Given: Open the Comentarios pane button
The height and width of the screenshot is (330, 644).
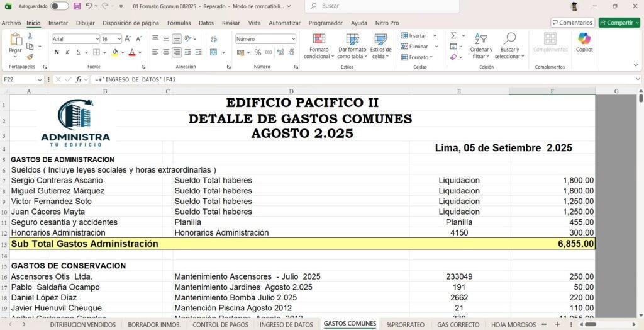Looking at the screenshot, I should click(572, 23).
